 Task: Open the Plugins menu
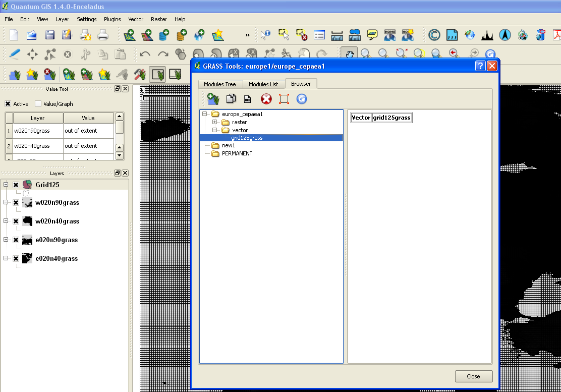(112, 19)
